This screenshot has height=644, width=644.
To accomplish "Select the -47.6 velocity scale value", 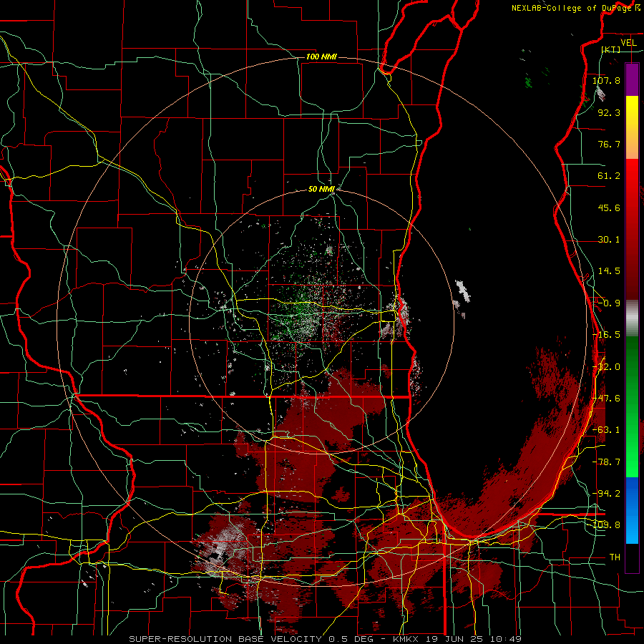I will pos(606,399).
